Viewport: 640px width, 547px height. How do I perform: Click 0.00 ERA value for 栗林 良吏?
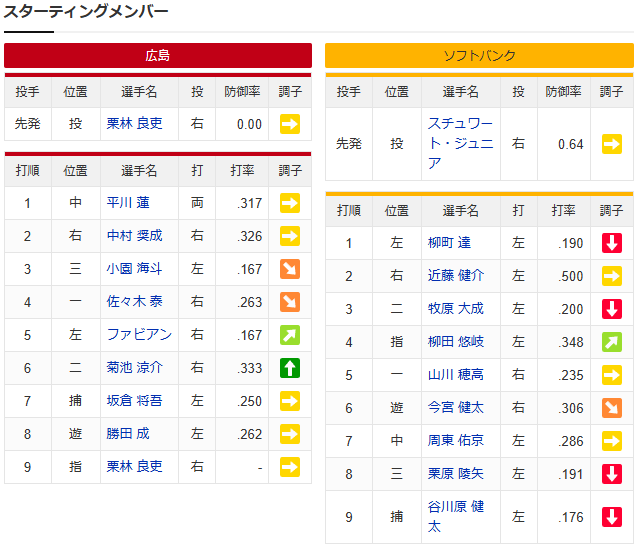[x=249, y=124]
